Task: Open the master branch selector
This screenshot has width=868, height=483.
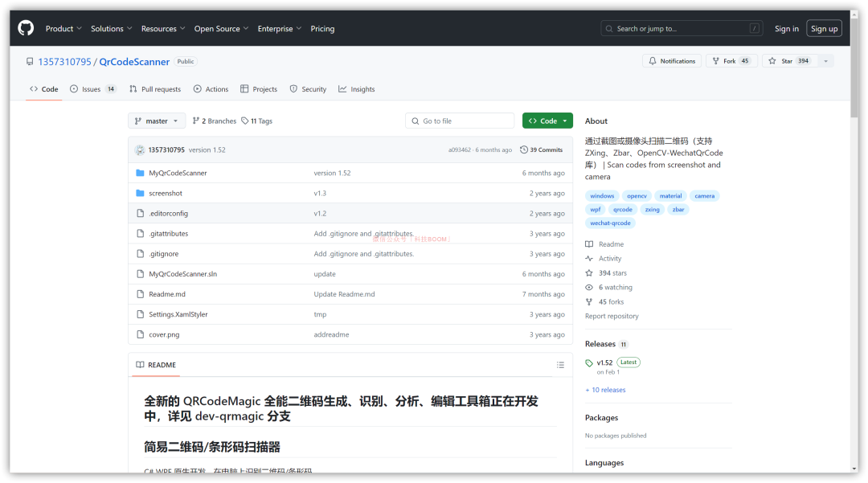Action: [157, 121]
